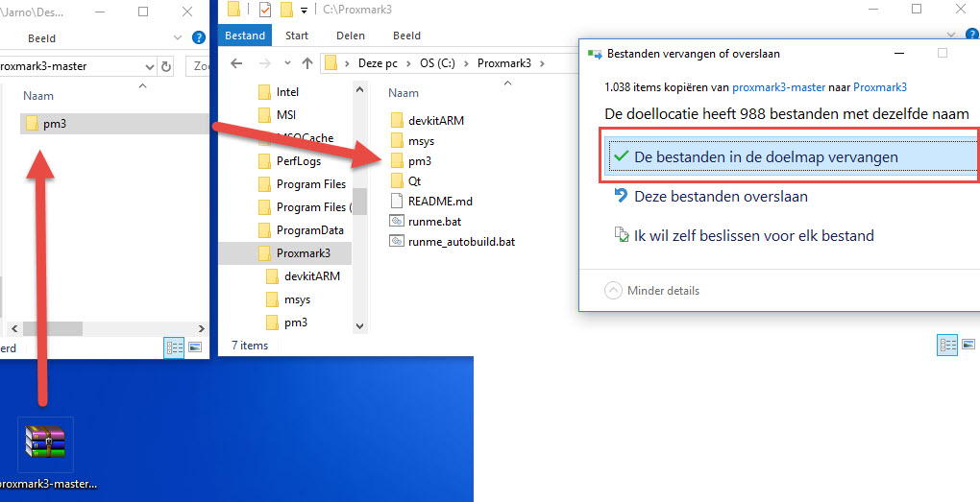Image resolution: width=980 pixels, height=502 pixels.
Task: Click the Properties checkmark icon in the quick access toolbar
Action: 265,10
